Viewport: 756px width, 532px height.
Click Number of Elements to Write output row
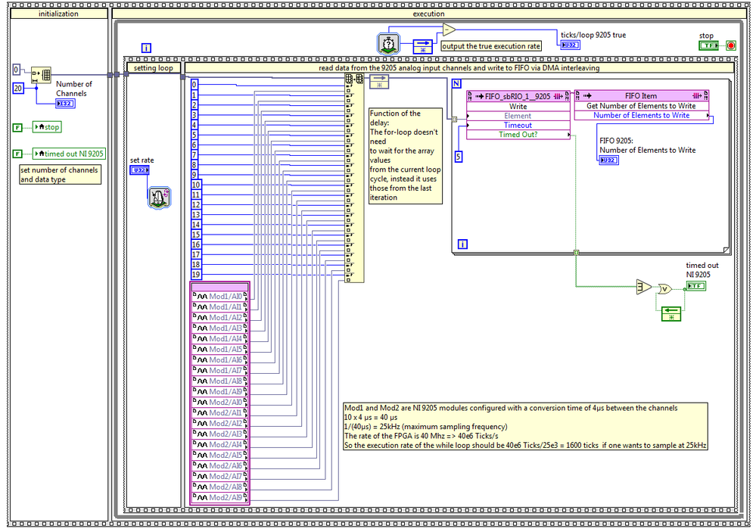point(641,115)
